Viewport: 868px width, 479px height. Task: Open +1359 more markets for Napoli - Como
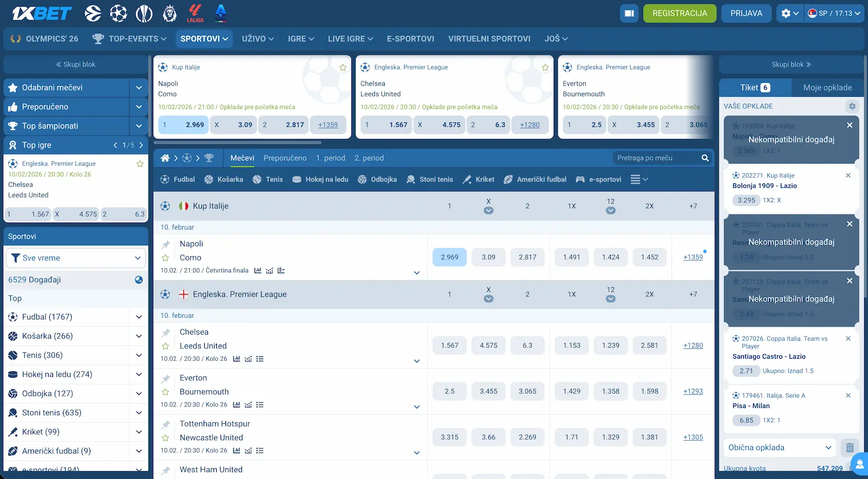click(x=693, y=257)
